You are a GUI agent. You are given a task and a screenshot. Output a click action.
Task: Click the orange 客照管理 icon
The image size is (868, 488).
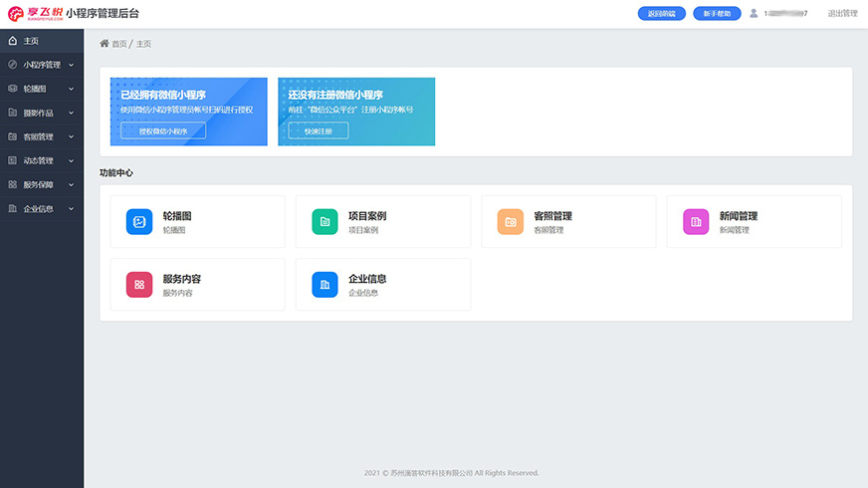coord(510,221)
